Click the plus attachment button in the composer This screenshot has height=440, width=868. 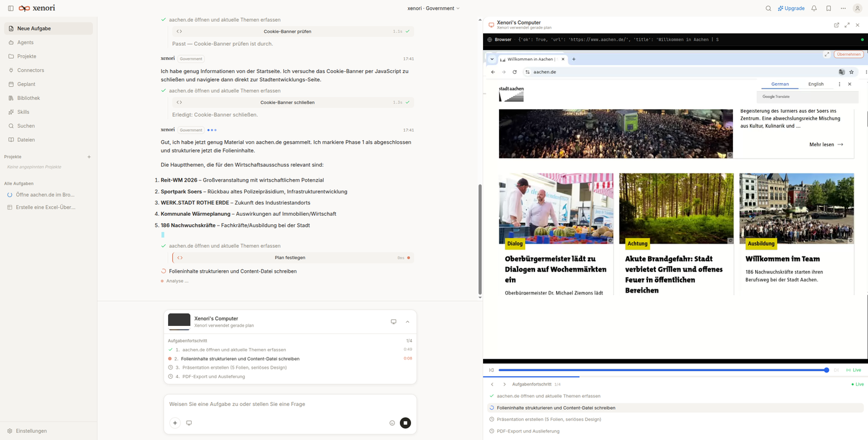175,423
